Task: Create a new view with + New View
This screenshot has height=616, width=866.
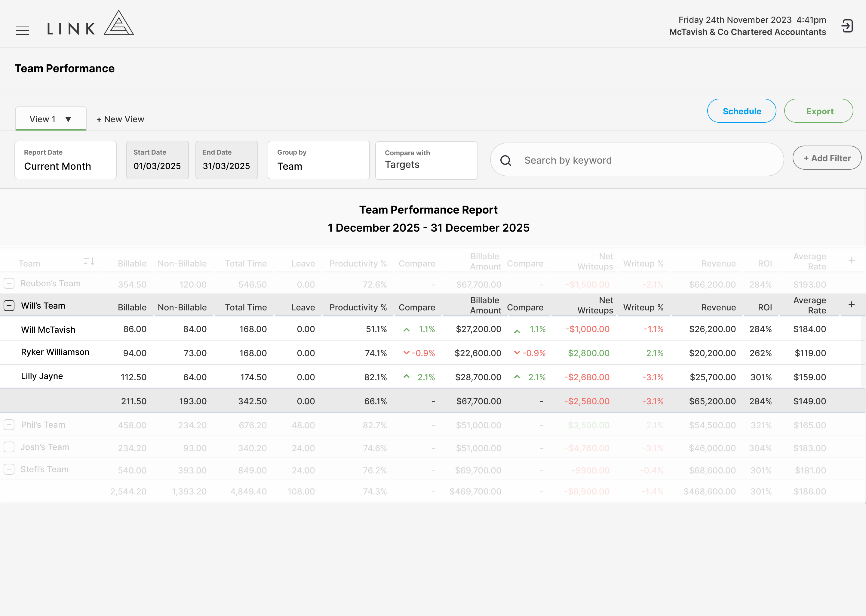Action: click(x=120, y=119)
